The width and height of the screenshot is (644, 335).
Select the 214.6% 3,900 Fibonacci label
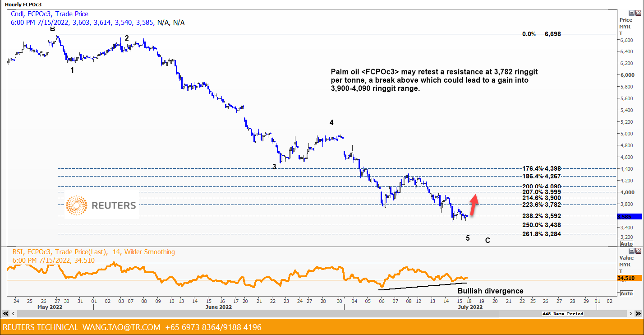click(x=541, y=198)
